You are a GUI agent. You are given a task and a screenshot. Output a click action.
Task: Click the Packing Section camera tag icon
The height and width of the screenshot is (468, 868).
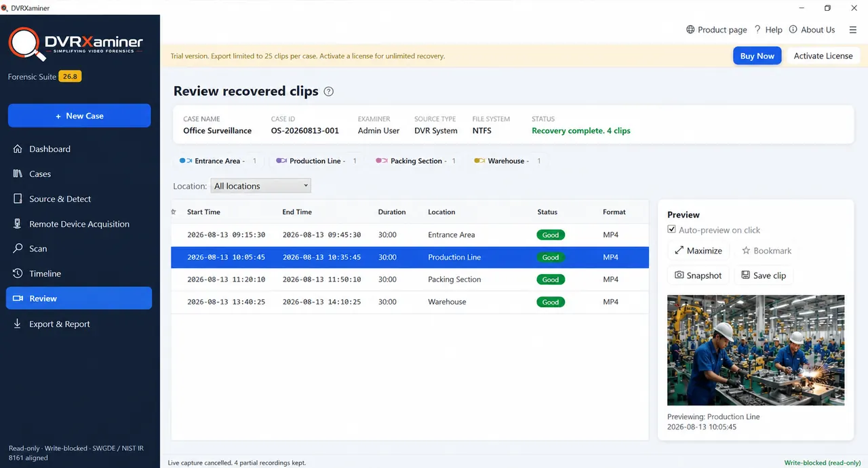381,161
